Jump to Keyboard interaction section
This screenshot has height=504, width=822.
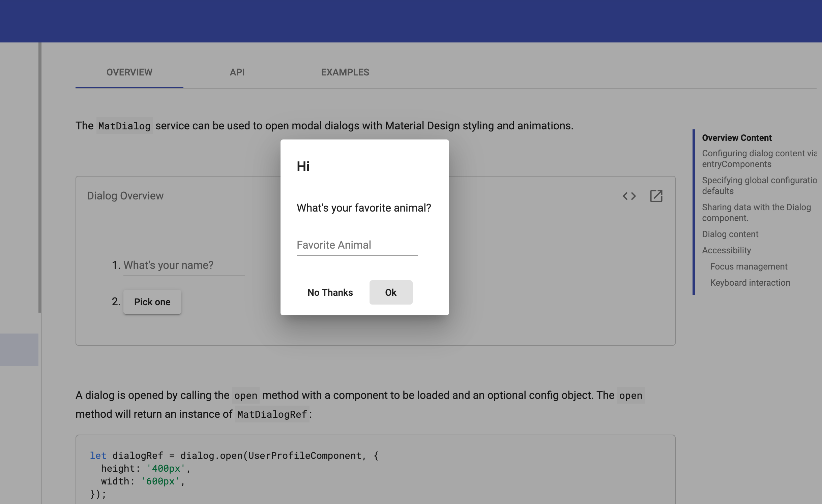750,283
